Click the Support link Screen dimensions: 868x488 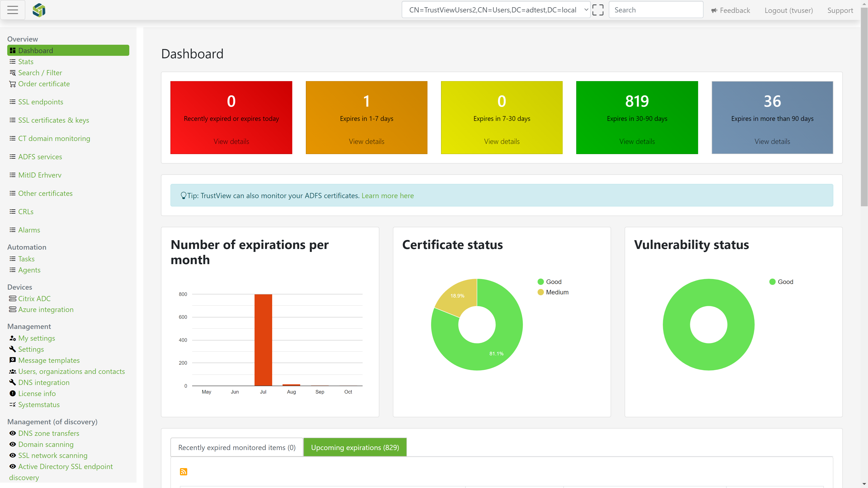840,10
